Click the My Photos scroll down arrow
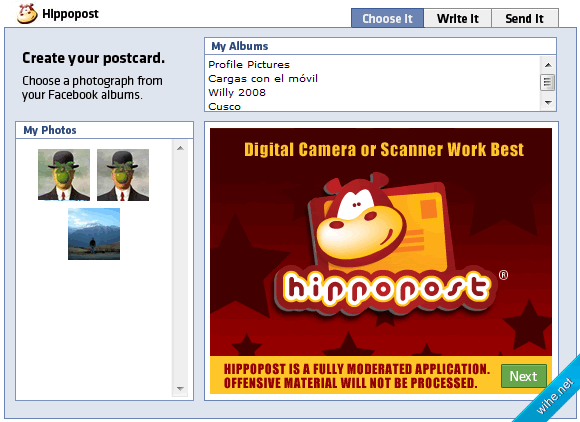580x422 pixels. pos(180,388)
